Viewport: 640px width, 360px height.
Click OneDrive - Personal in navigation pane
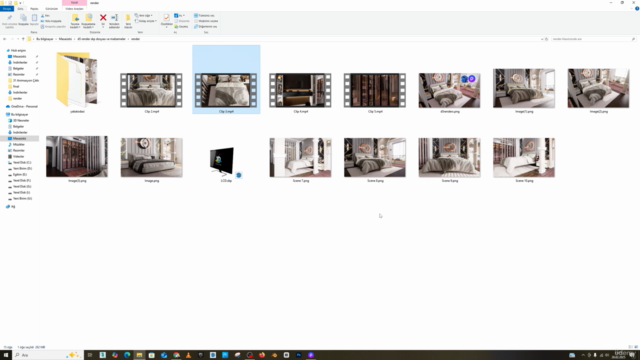click(22, 107)
